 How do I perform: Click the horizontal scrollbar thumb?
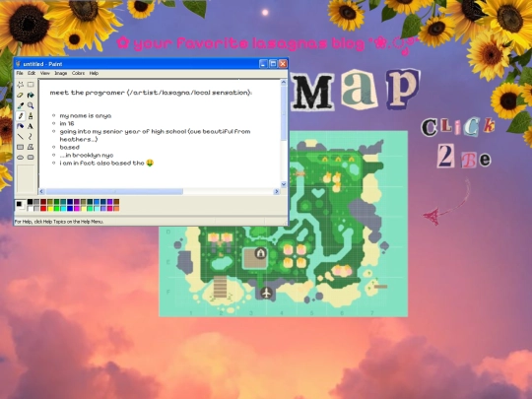point(114,192)
